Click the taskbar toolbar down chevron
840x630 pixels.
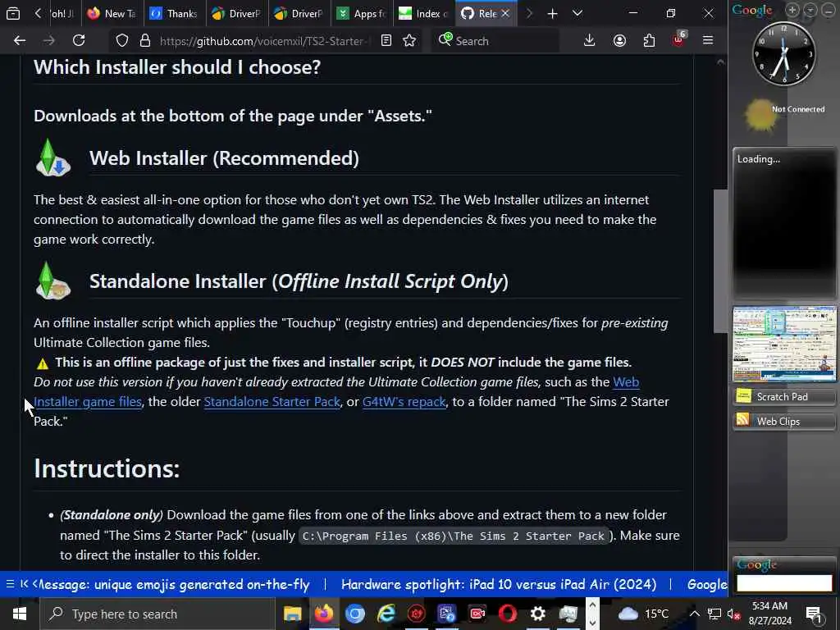point(592,623)
